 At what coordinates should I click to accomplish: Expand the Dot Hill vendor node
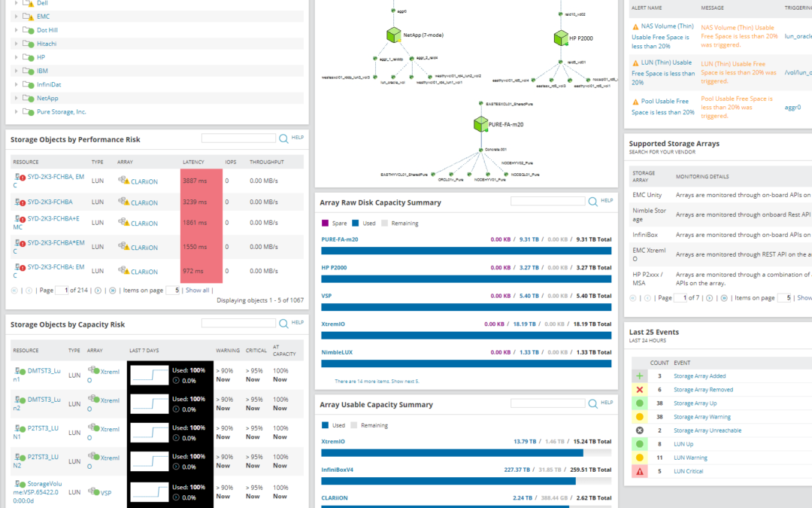coord(16,30)
